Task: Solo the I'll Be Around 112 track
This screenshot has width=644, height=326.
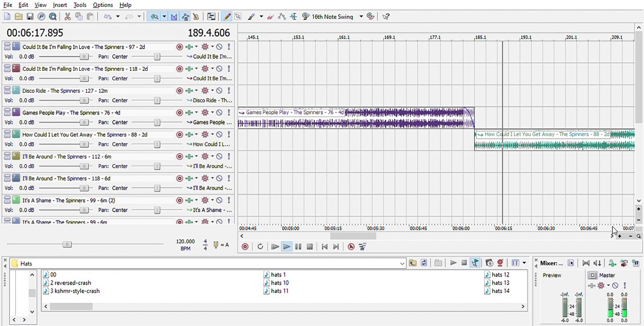Action: click(x=229, y=157)
